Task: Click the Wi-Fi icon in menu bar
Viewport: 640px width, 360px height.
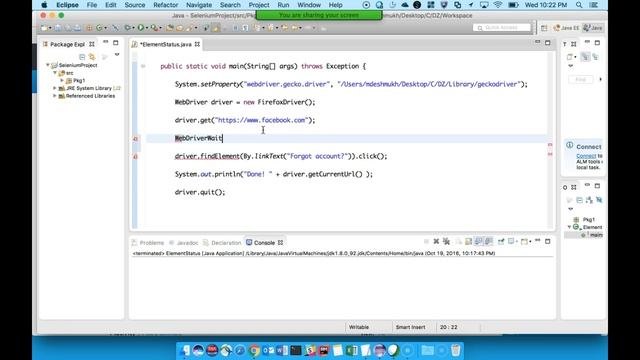Action: coord(498,5)
